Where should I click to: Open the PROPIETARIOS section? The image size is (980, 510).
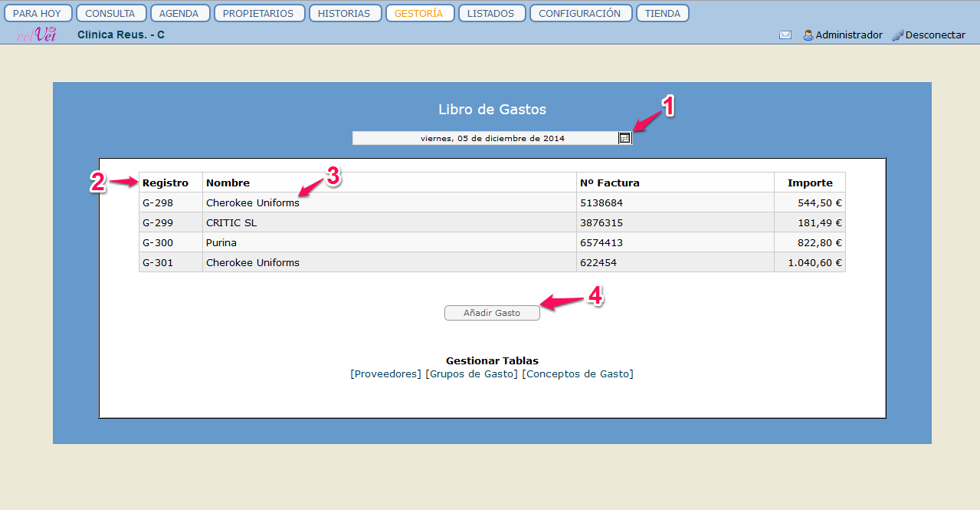[258, 13]
